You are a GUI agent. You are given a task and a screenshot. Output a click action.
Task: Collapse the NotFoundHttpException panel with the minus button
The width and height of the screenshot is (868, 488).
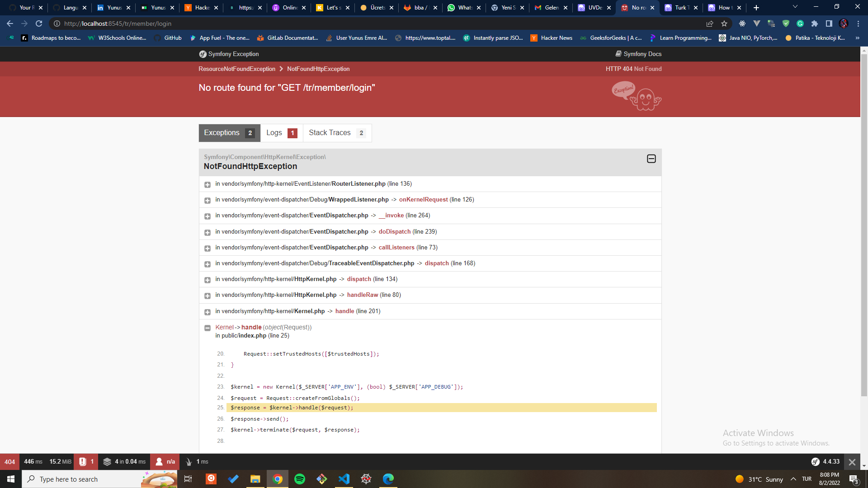pos(651,159)
